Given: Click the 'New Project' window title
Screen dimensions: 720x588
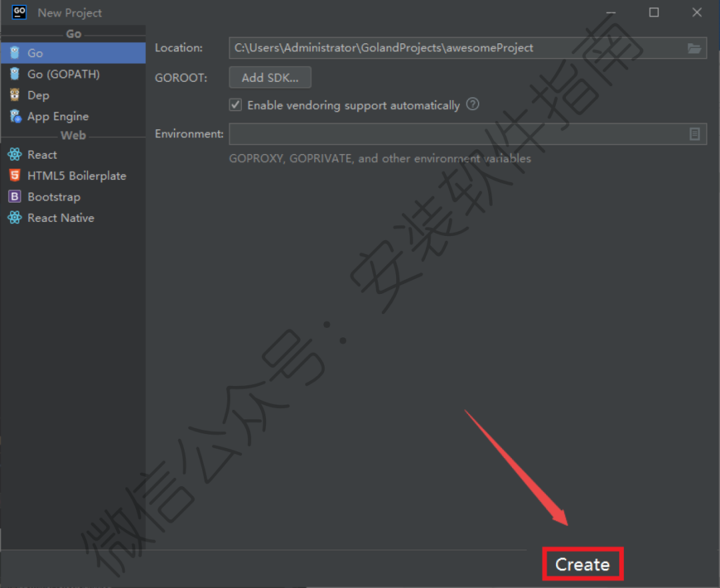Looking at the screenshot, I should [70, 13].
